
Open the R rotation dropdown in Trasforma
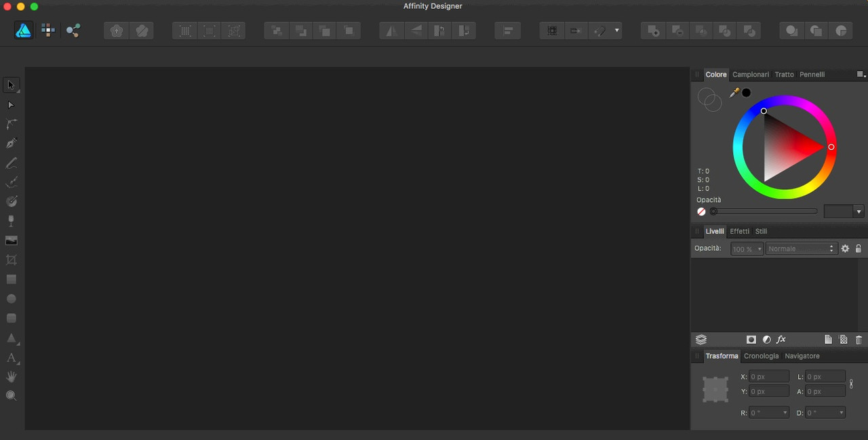coord(785,412)
